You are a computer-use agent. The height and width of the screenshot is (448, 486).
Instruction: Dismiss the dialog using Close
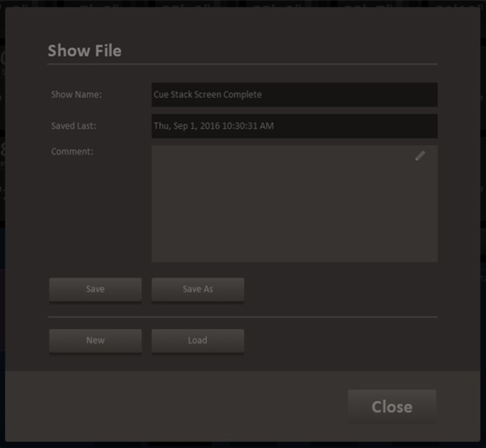(x=391, y=407)
